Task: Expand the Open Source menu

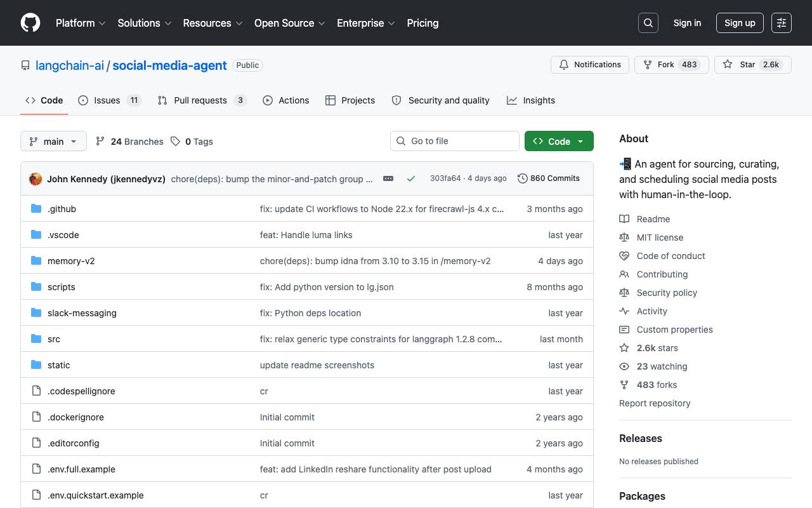Action: 290,23
